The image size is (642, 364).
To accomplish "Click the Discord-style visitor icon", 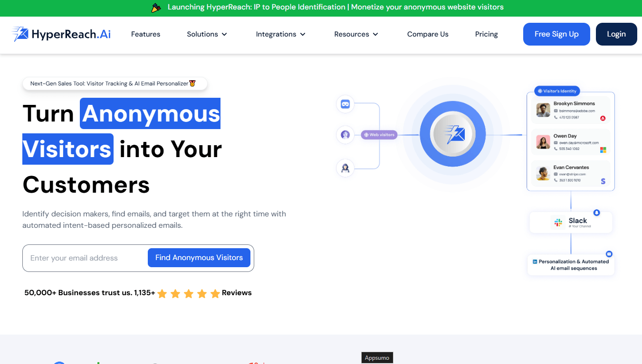I will (345, 104).
